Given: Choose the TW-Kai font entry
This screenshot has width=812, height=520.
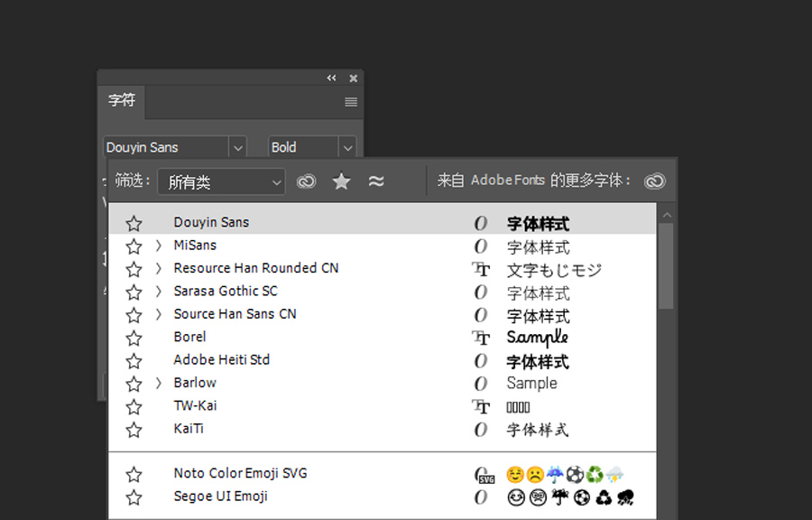Looking at the screenshot, I should [196, 406].
